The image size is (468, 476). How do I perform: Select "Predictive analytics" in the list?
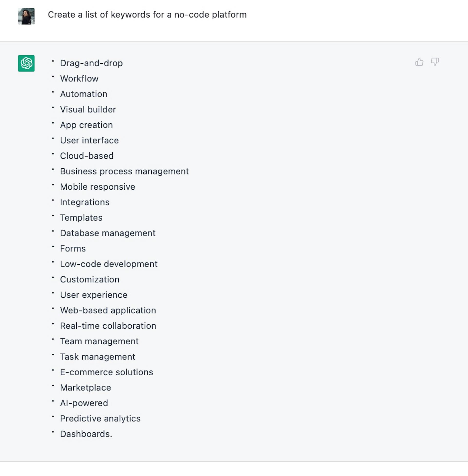pyautogui.click(x=100, y=419)
